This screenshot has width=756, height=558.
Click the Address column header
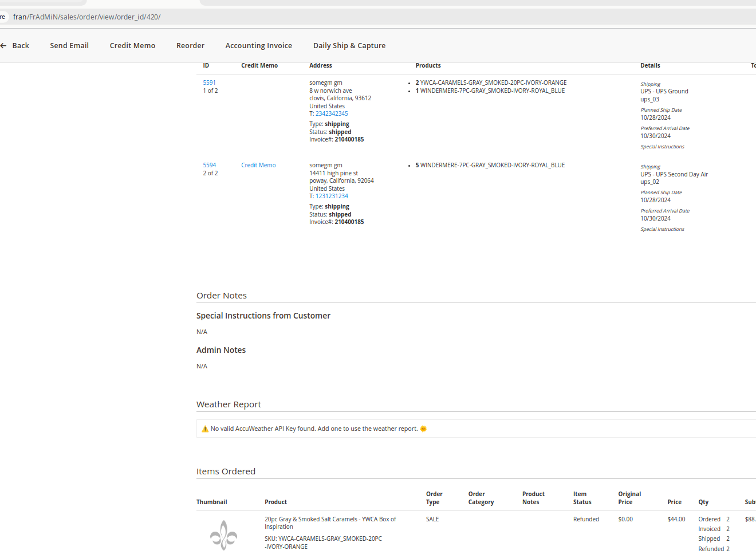pos(320,66)
